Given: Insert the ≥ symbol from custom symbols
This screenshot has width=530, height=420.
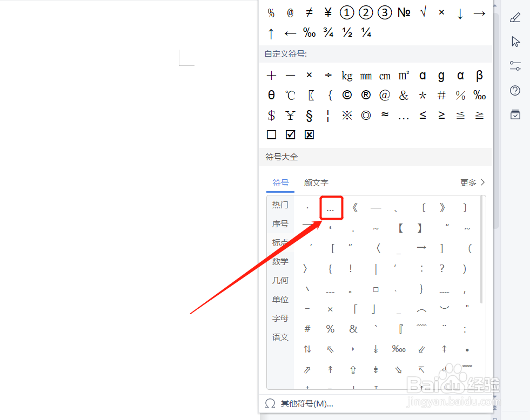Looking at the screenshot, I should tap(441, 115).
